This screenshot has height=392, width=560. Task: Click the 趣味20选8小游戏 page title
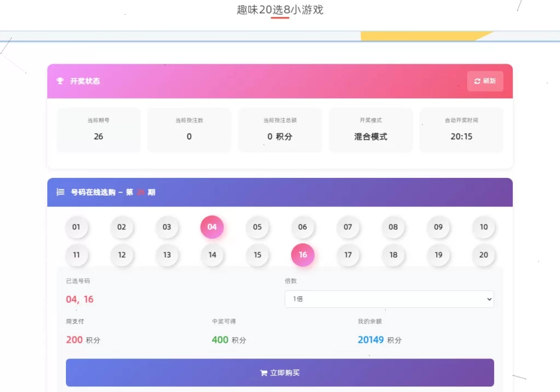click(x=280, y=10)
